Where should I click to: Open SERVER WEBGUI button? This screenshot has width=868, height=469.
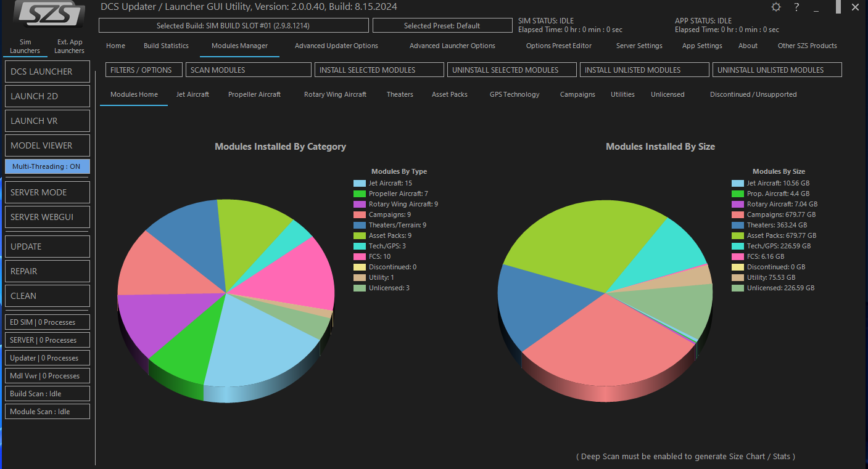[x=48, y=217]
